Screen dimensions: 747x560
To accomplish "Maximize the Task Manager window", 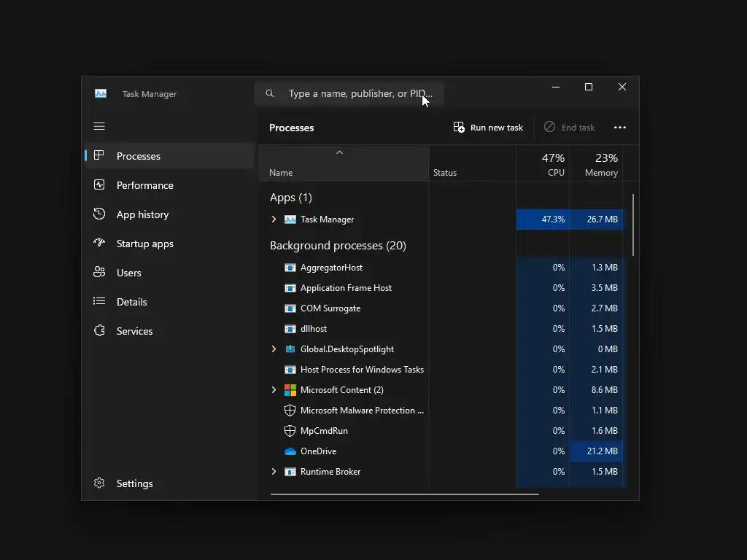I will (x=589, y=87).
